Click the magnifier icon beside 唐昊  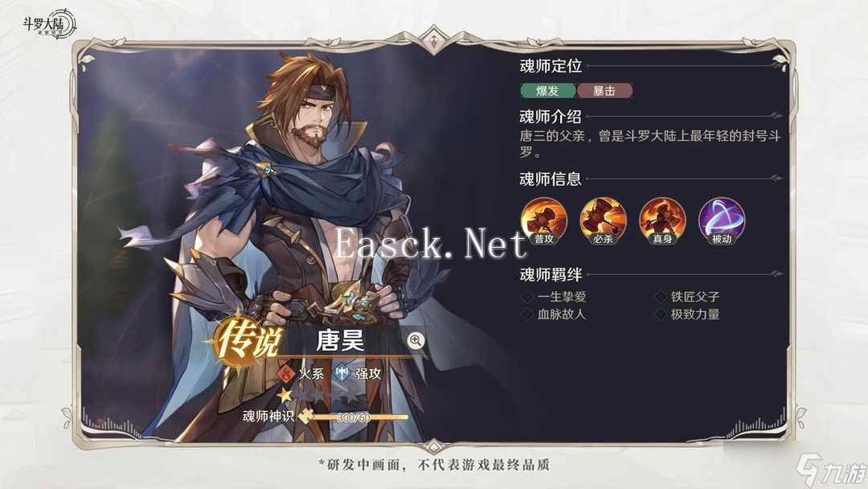coord(416,340)
